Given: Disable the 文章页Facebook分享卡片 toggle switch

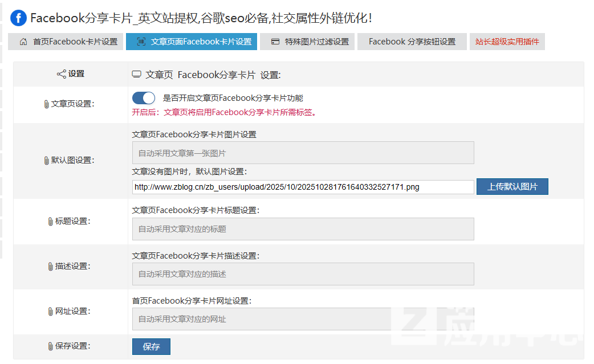Looking at the screenshot, I should pos(144,98).
